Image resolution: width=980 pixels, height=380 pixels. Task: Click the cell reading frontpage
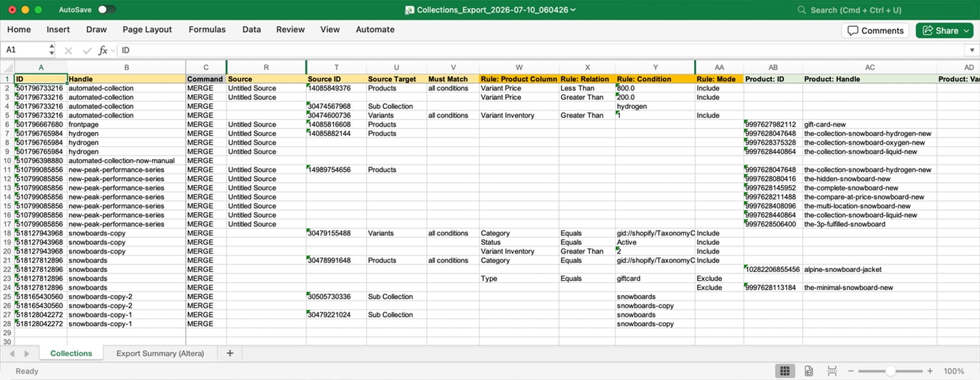click(127, 124)
